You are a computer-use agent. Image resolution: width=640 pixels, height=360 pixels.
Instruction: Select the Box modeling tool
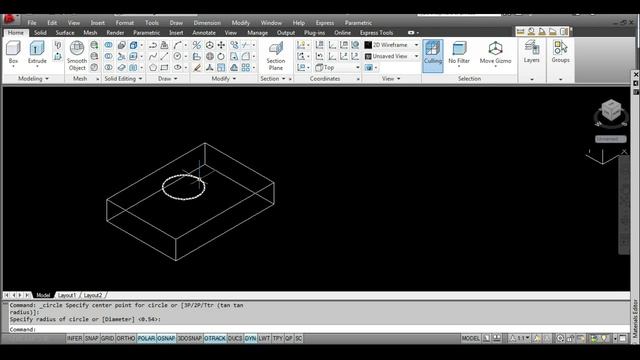click(13, 52)
